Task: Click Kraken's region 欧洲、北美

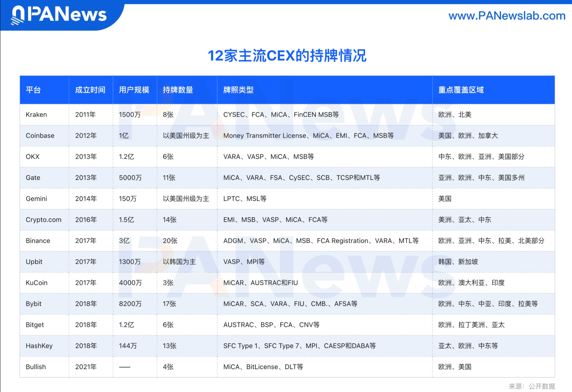Action: tap(455, 115)
